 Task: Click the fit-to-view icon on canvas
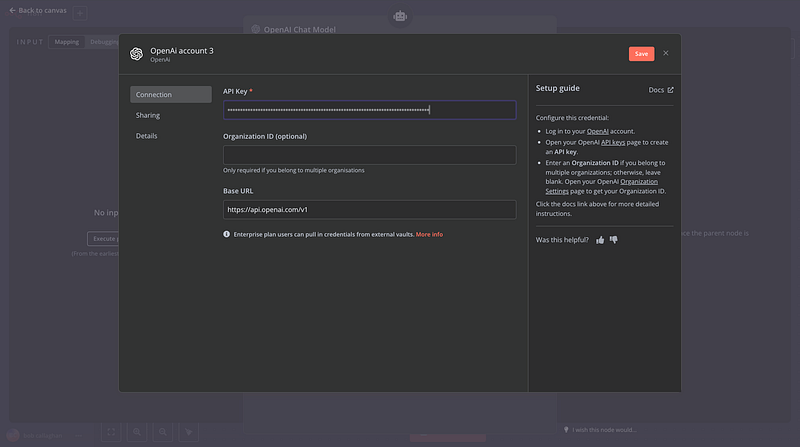click(111, 432)
